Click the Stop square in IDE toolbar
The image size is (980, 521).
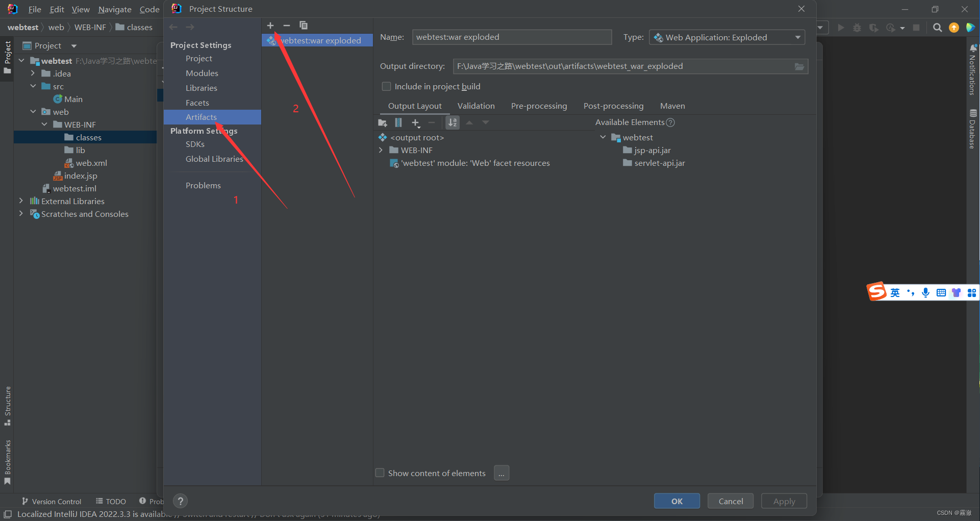(x=916, y=28)
